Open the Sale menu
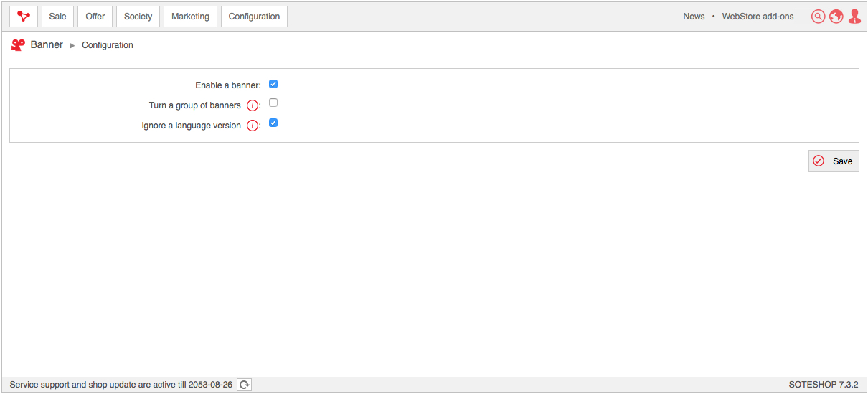 tap(57, 17)
